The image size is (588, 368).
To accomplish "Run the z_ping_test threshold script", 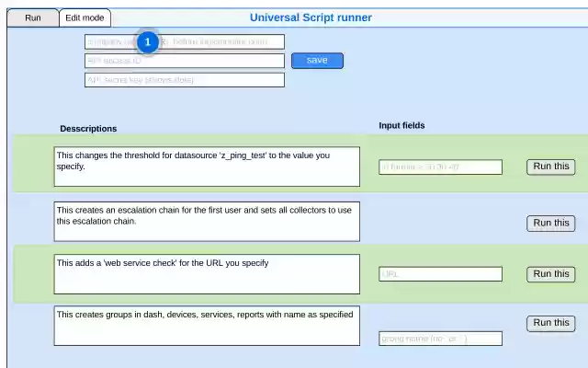I will click(x=551, y=167).
